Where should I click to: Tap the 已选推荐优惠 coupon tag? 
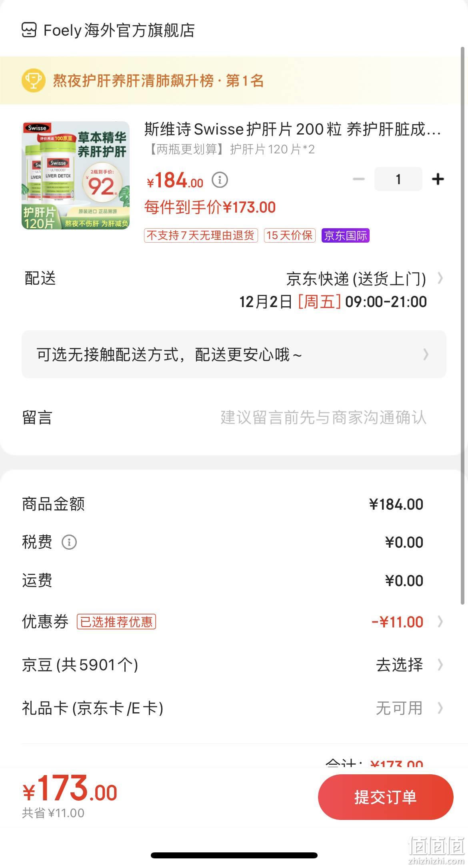(x=116, y=622)
